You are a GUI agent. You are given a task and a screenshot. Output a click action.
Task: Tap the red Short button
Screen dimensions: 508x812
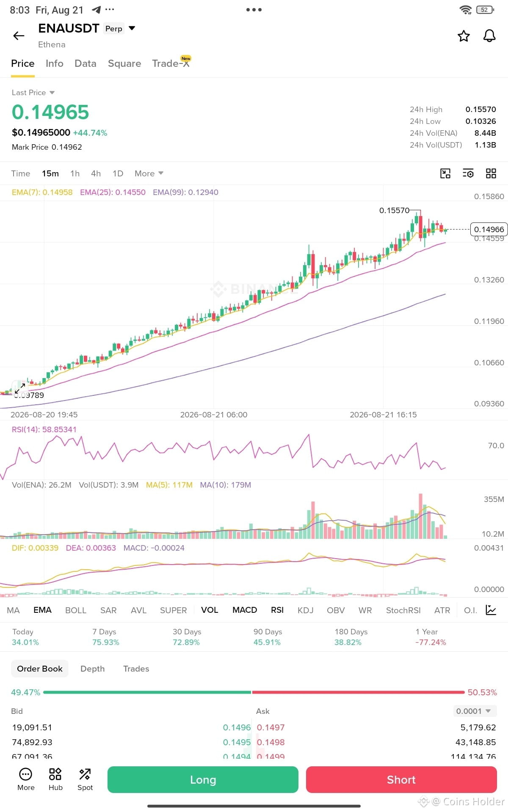click(x=401, y=779)
